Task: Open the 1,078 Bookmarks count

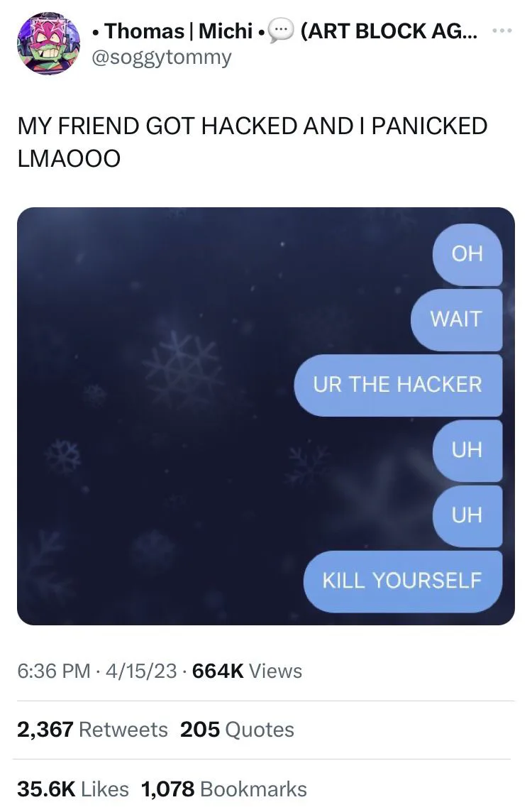Action: tap(224, 789)
